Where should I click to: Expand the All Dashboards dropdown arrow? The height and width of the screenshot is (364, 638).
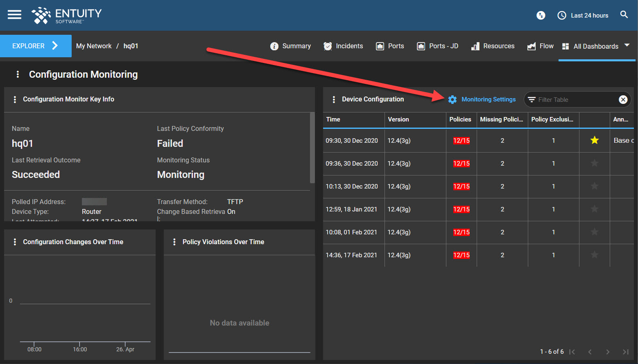(627, 45)
